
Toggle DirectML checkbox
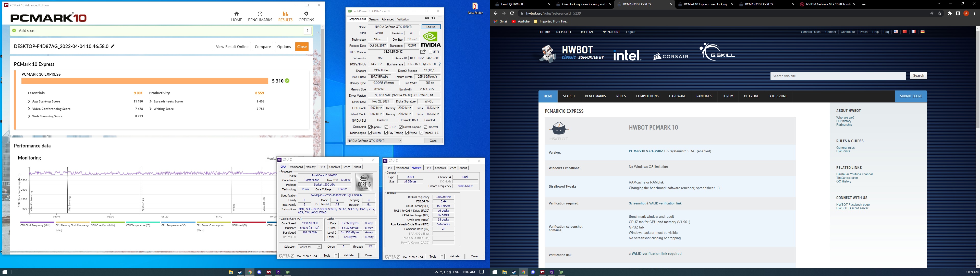point(425,127)
